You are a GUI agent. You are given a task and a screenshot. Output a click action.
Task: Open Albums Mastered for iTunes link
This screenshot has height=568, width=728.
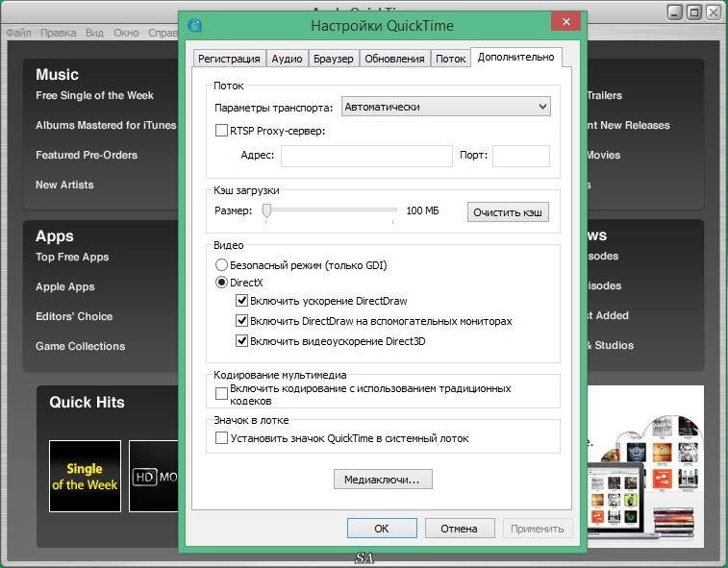coord(106,125)
